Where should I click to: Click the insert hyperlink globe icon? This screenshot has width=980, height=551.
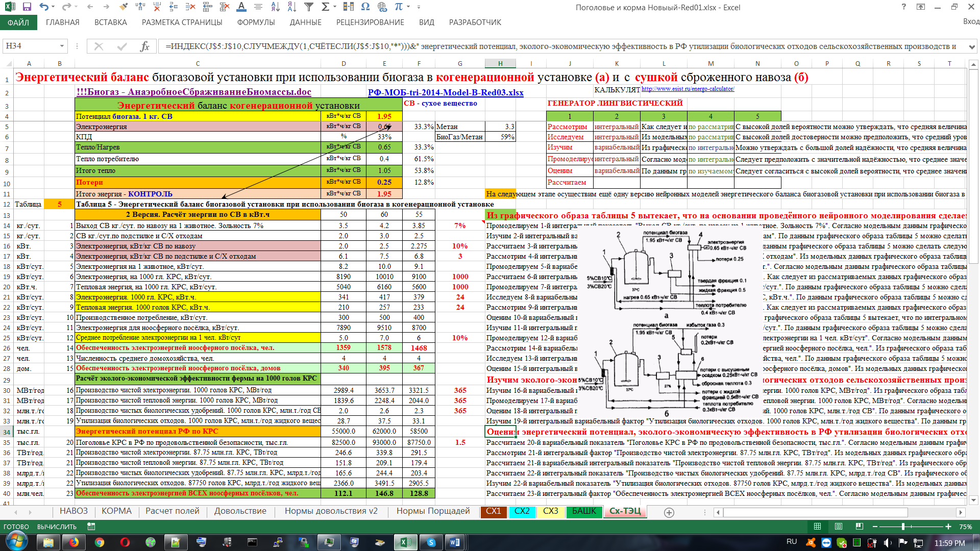tap(382, 7)
